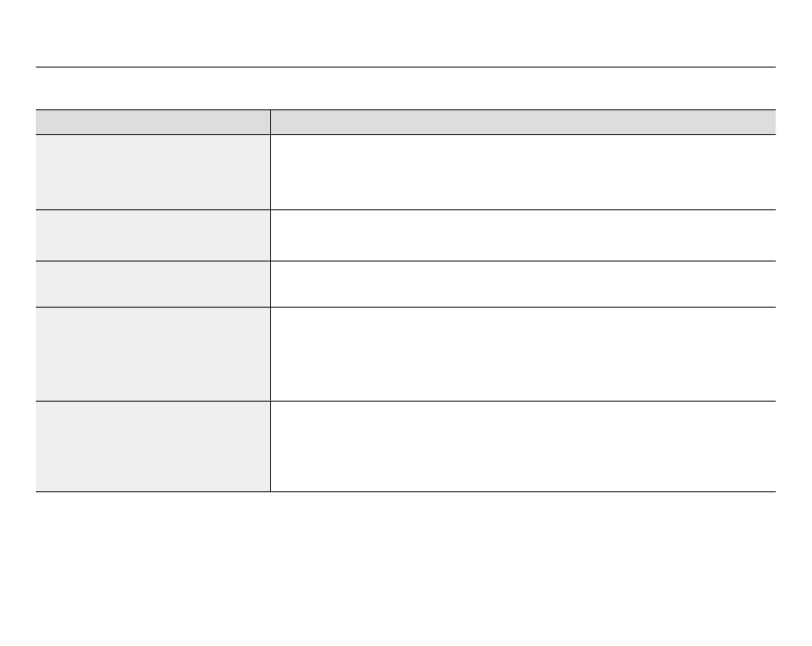
Task: Click the empty top margin above the horizontal rule
Action: 405,32
